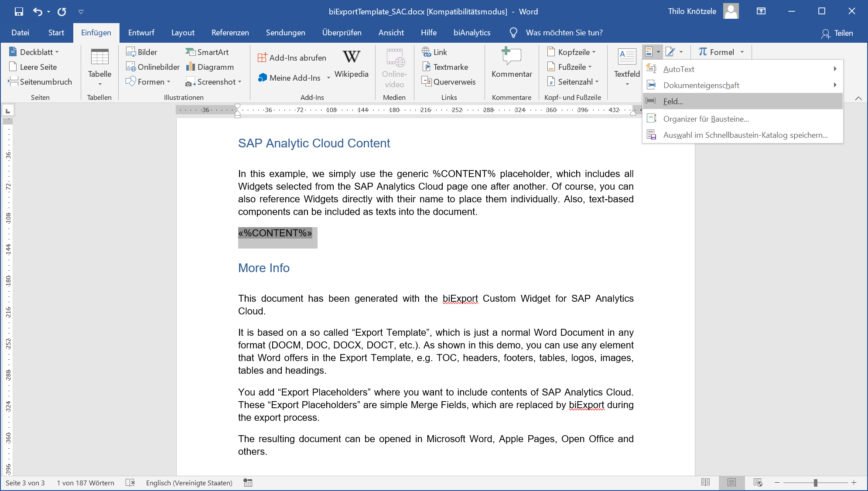Image resolution: width=868 pixels, height=491 pixels.
Task: Click the zoom out minus button
Action: (x=777, y=483)
